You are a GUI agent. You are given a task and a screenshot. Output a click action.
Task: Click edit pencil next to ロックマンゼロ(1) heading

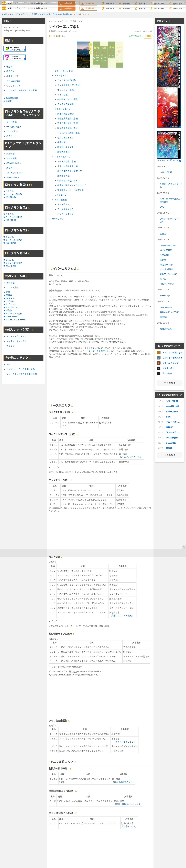pyautogui.click(x=31, y=185)
